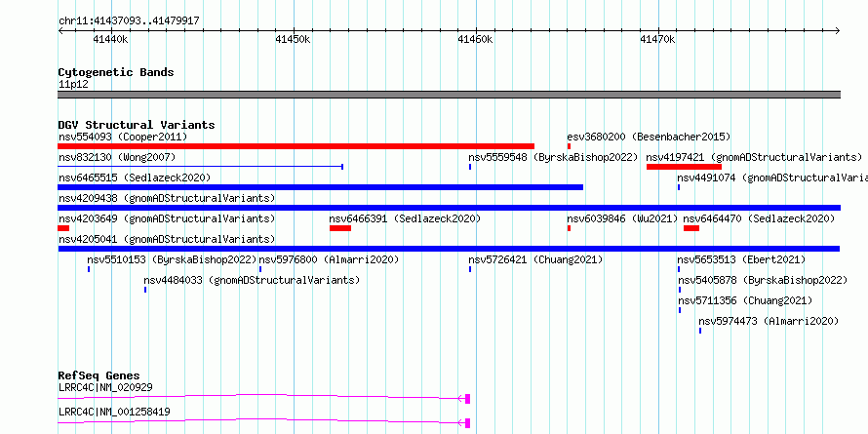The height and width of the screenshot is (434, 868).
Task: Open nsv5726421 (Chuang2021) label
Action: click(535, 259)
